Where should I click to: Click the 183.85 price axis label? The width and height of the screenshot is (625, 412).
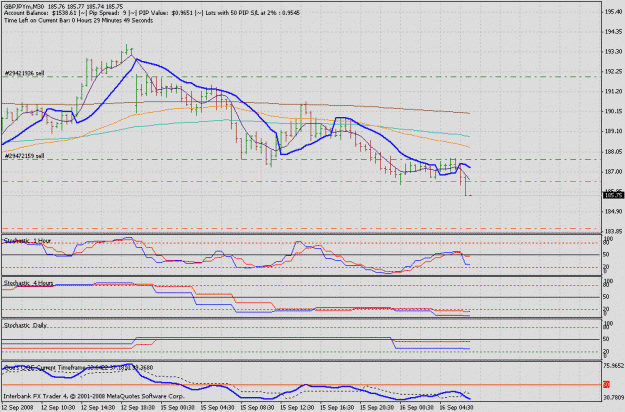click(614, 231)
